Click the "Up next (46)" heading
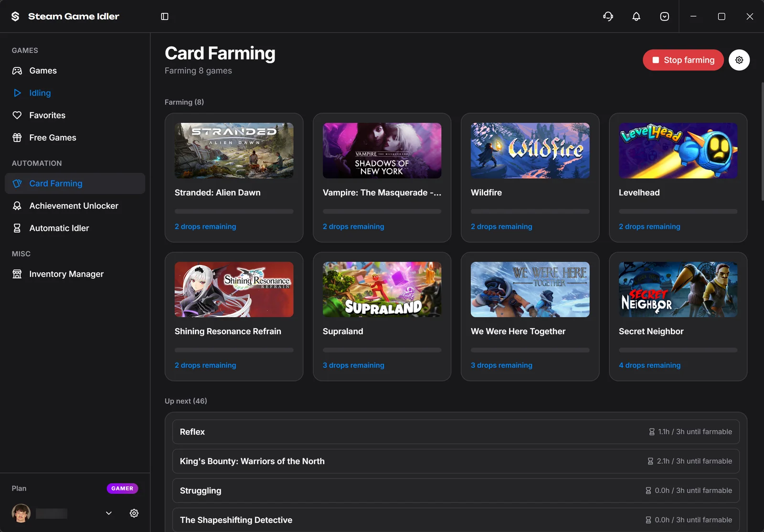The height and width of the screenshot is (532, 764). pyautogui.click(x=186, y=401)
